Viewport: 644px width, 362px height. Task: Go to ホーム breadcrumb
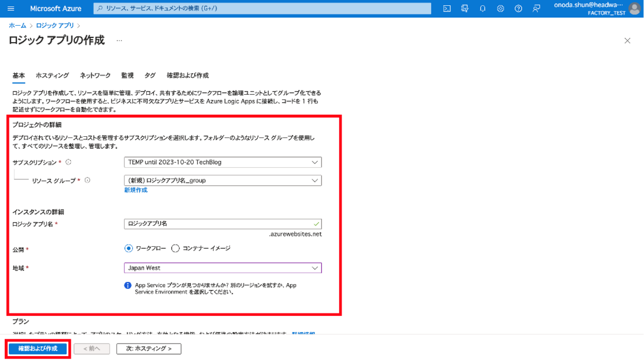click(17, 26)
